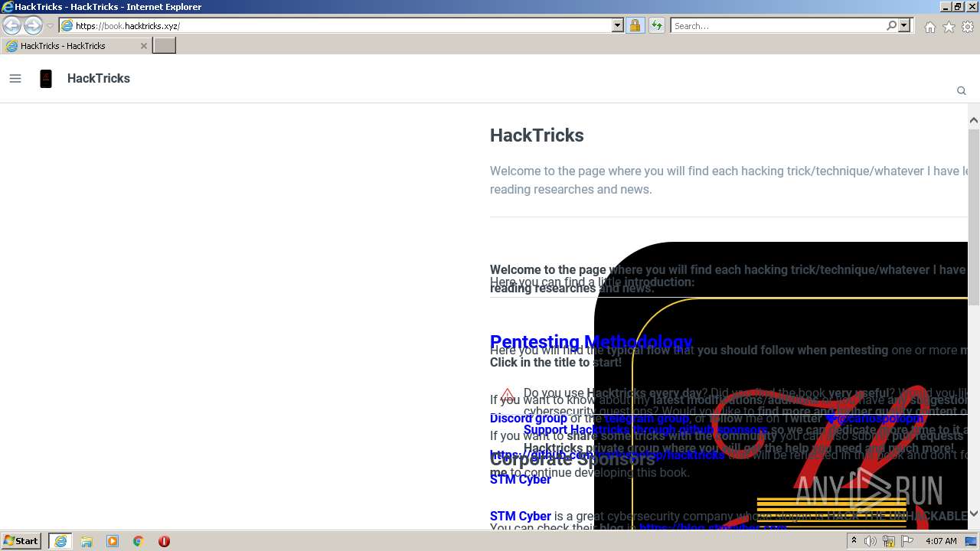The image size is (980, 551).
Task: Show hidden system tray icons
Action: pos(854,541)
